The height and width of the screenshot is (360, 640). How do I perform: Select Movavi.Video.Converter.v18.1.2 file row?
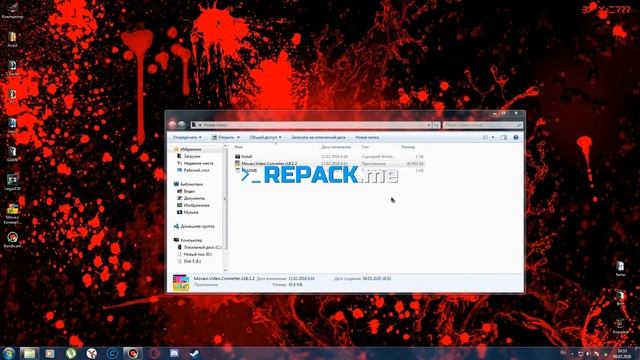point(329,164)
